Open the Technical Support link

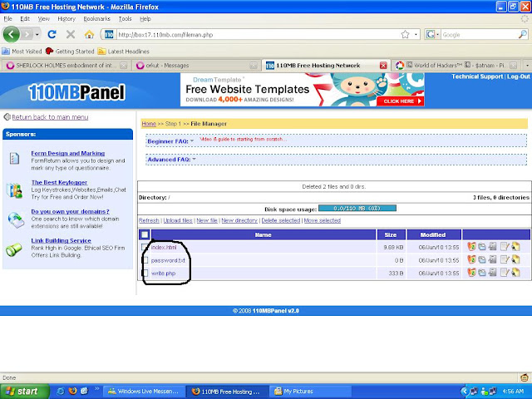[477, 76]
